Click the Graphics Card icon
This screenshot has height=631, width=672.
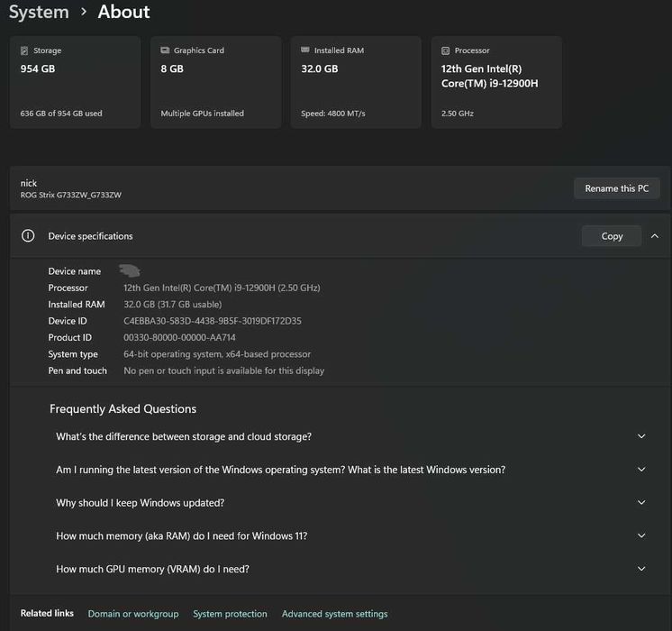[165, 50]
